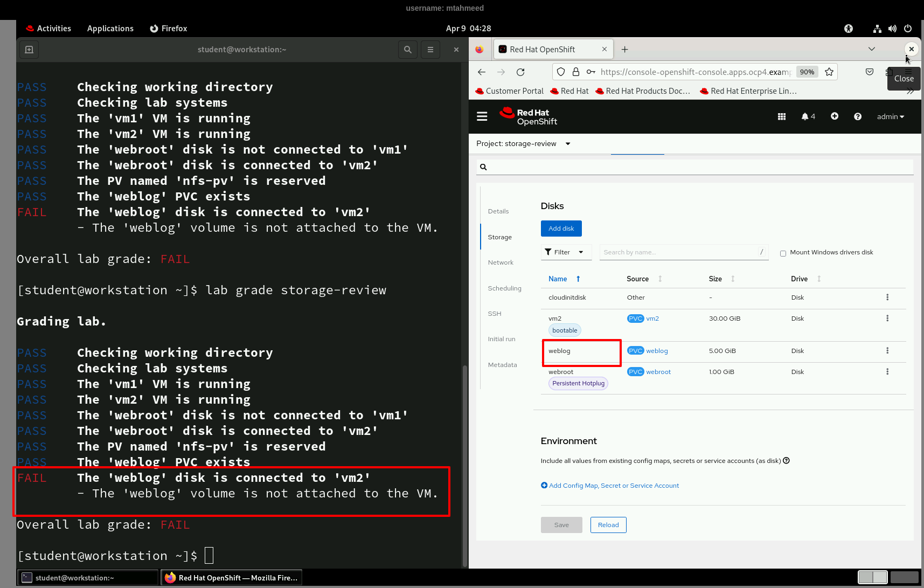The width and height of the screenshot is (924, 588).
Task: Select the Storage side tab
Action: pyautogui.click(x=500, y=237)
